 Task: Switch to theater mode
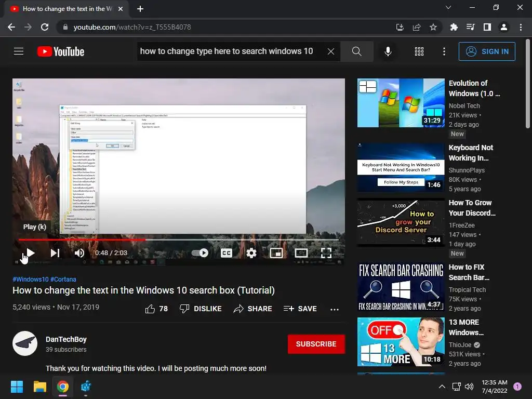coord(301,253)
